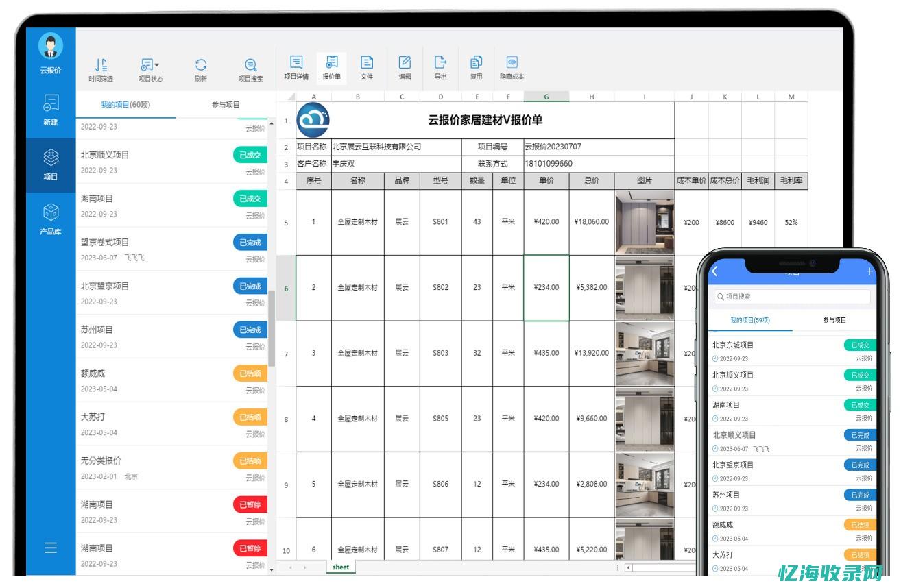Open 北京望京项目 in the desktop project list
The width and height of the screenshot is (901, 588).
click(171, 293)
